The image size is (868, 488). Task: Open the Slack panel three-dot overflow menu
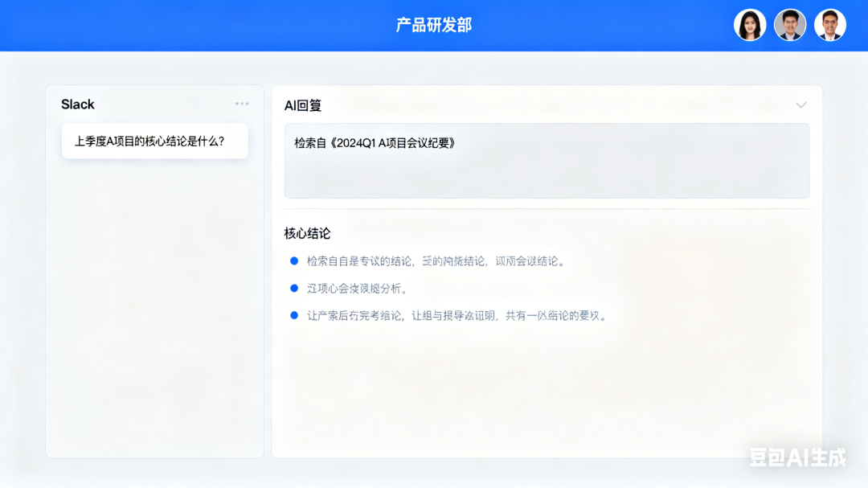click(x=240, y=103)
